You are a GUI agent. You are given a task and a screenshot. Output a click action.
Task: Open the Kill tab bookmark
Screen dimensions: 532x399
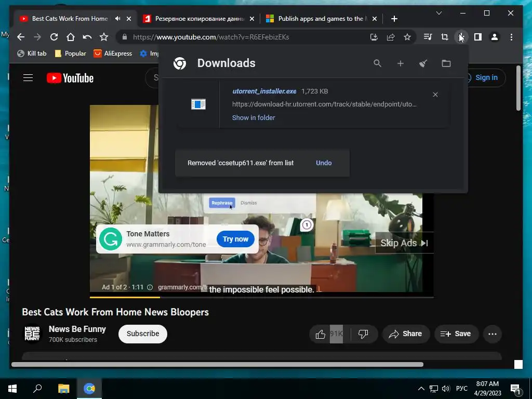[x=32, y=54]
